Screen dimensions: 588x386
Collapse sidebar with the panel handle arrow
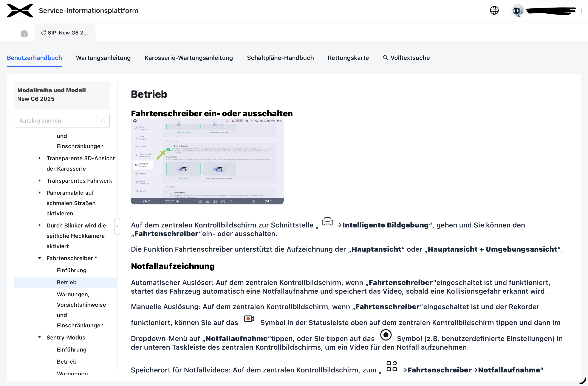click(x=117, y=226)
